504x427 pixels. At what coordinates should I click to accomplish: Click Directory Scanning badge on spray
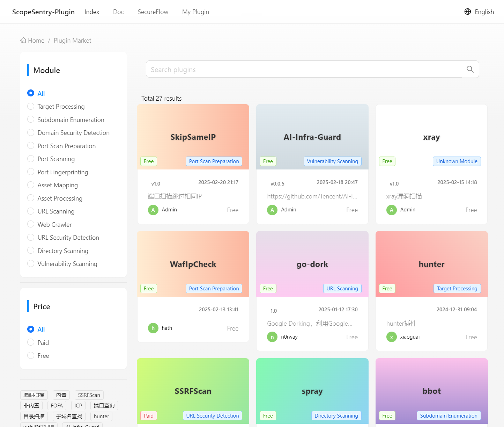pyautogui.click(x=336, y=415)
